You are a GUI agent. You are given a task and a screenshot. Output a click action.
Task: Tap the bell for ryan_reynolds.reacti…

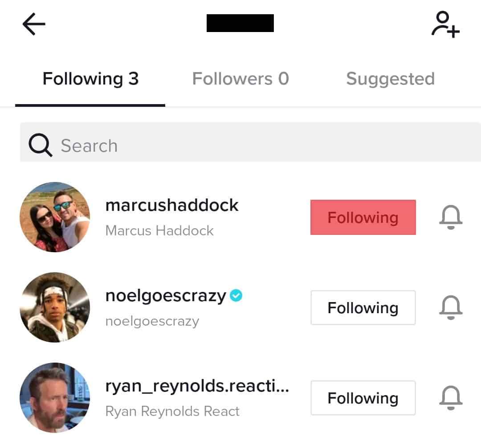click(451, 398)
